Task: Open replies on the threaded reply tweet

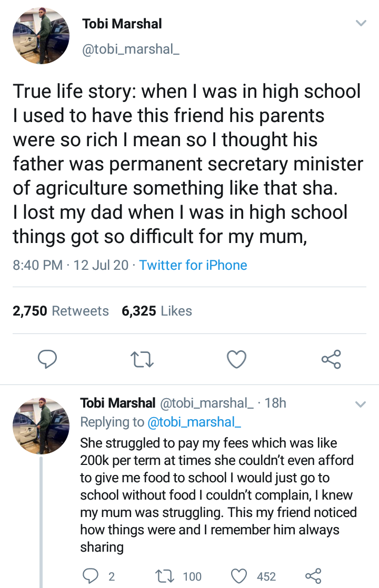Action: point(88,576)
